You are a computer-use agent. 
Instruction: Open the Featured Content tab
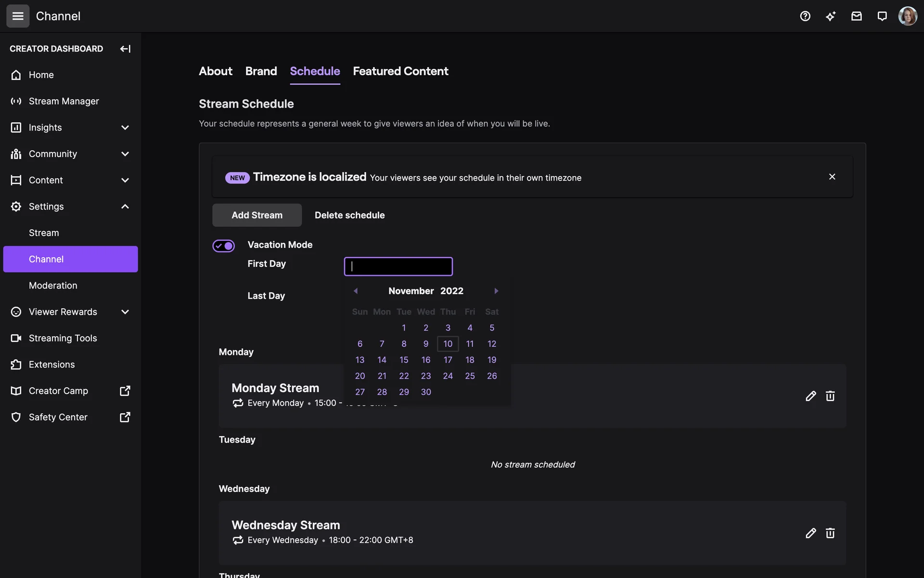tap(400, 71)
